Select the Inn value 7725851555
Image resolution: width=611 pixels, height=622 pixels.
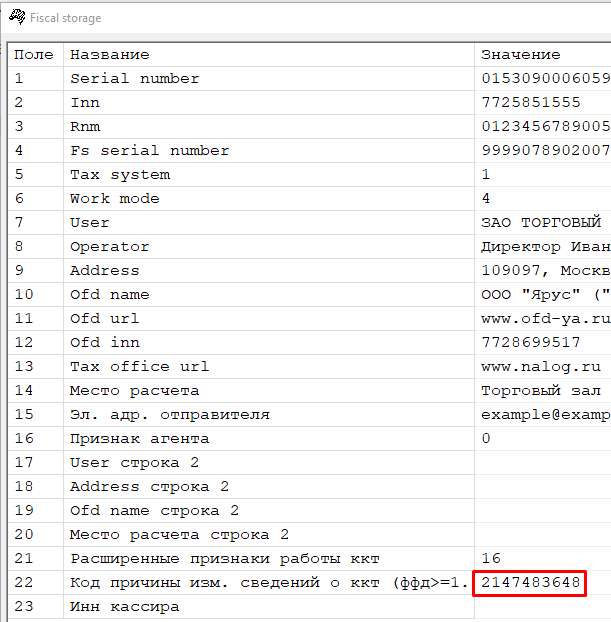coord(530,102)
